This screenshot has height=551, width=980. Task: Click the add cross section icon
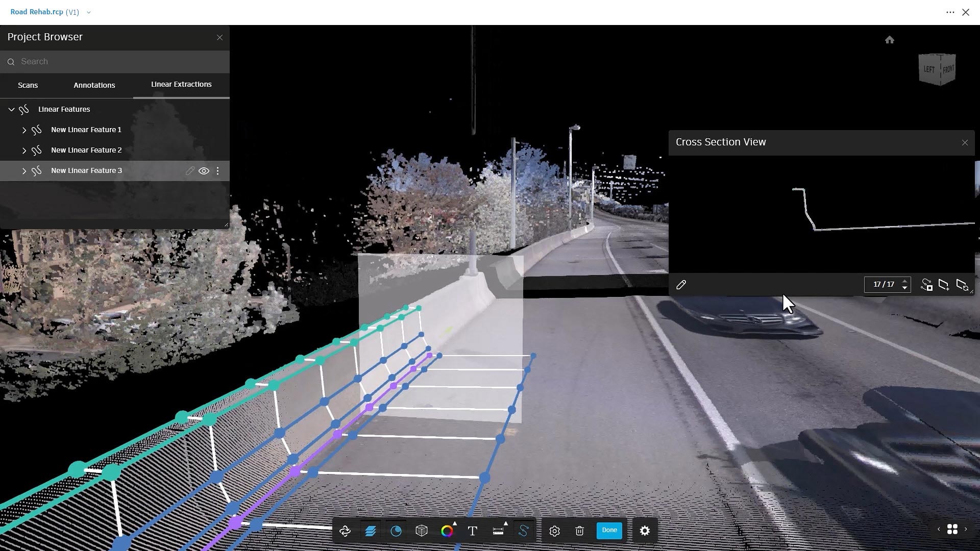(944, 285)
